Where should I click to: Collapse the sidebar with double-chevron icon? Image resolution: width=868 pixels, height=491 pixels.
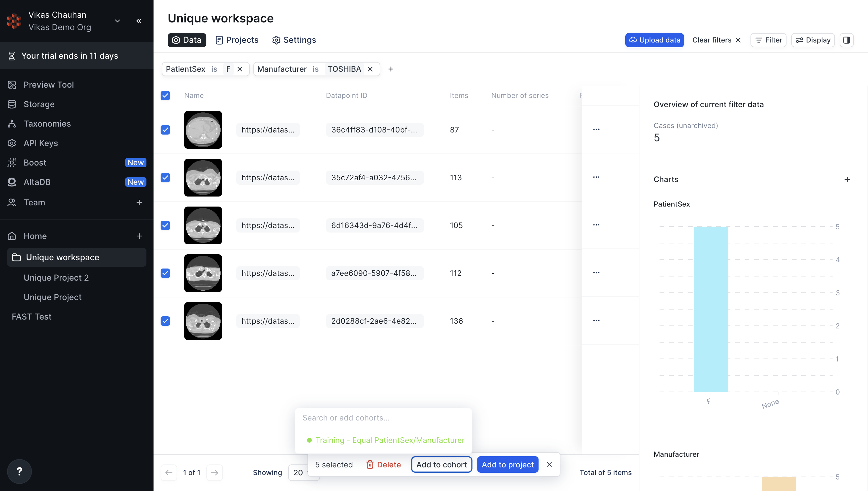click(x=139, y=21)
